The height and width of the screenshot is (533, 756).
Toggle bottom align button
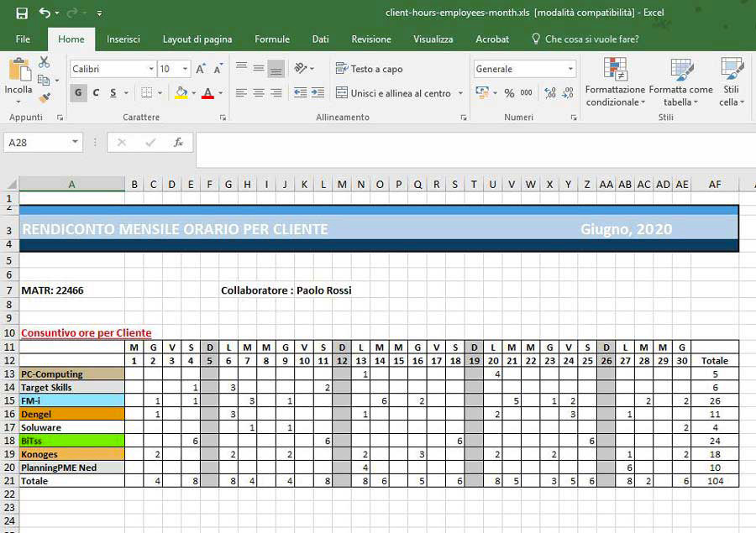276,69
